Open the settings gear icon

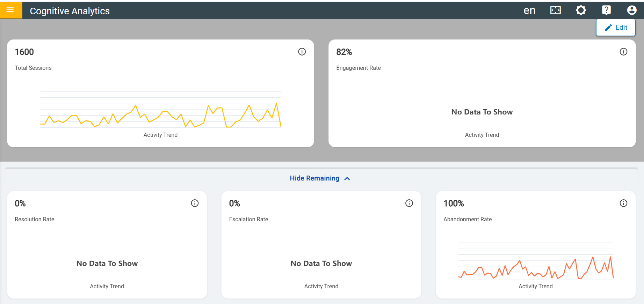click(581, 10)
